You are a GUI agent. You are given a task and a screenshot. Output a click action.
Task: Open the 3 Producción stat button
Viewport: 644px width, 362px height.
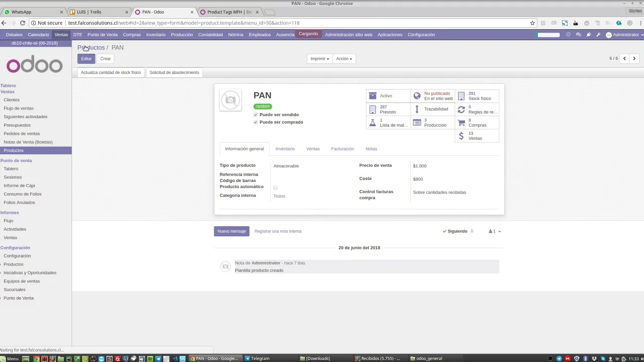click(433, 123)
